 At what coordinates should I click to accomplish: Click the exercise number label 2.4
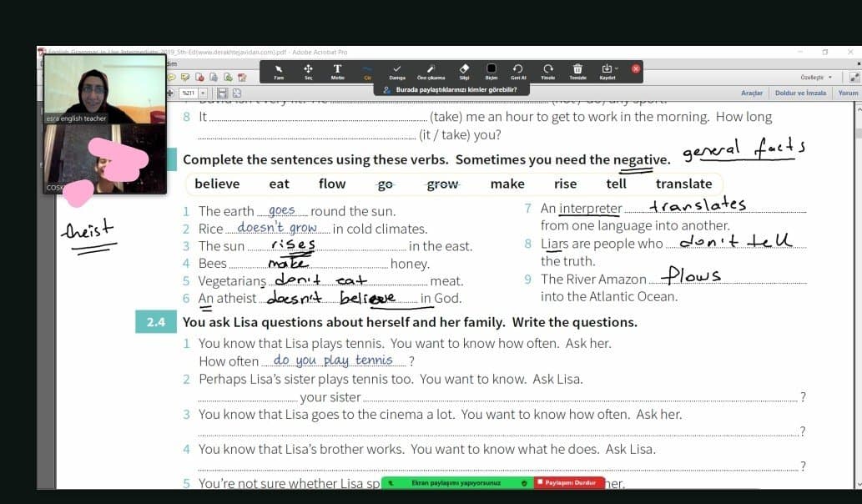(156, 322)
